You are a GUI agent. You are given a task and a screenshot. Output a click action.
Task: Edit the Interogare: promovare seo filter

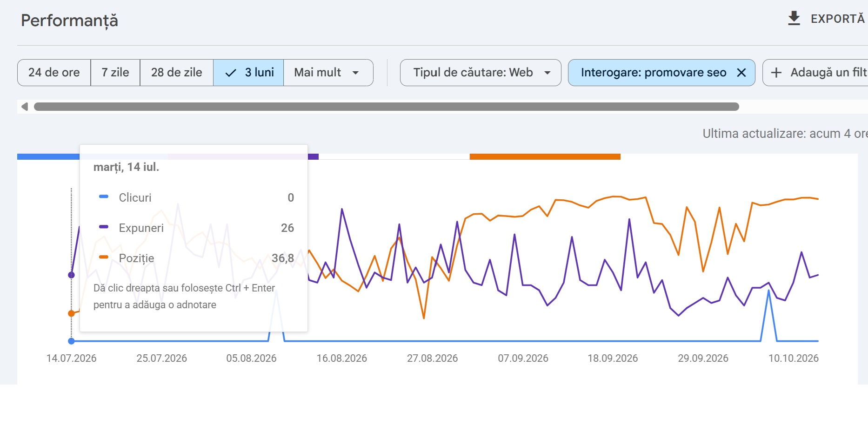[654, 73]
